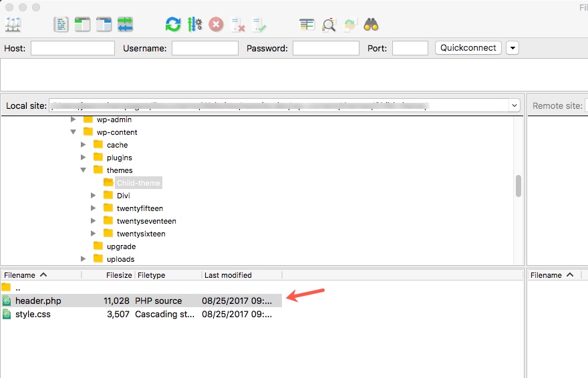Toggle local directory tree view icon
Viewport: 588px width, 378px height.
tap(82, 25)
